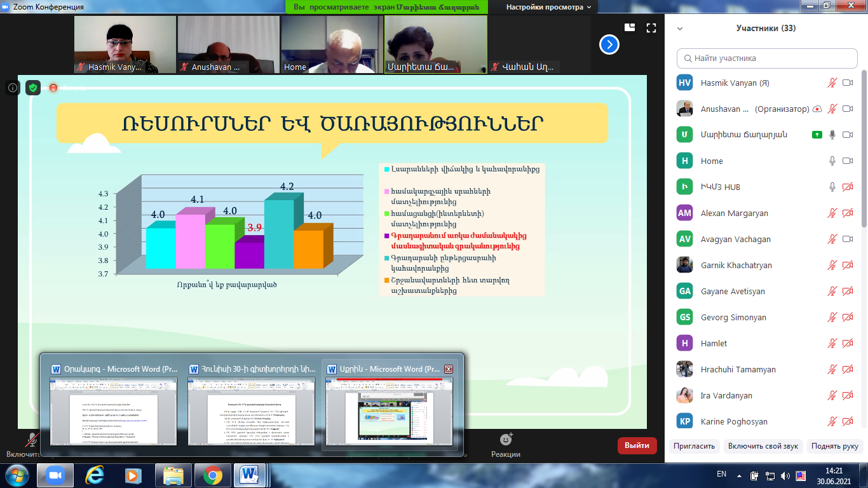Open the Windows Start menu orb

tap(17, 475)
